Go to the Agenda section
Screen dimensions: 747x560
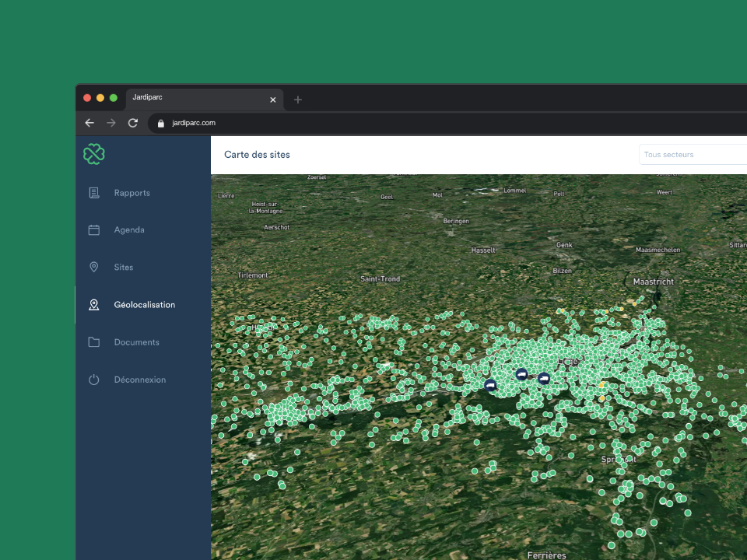tap(129, 230)
